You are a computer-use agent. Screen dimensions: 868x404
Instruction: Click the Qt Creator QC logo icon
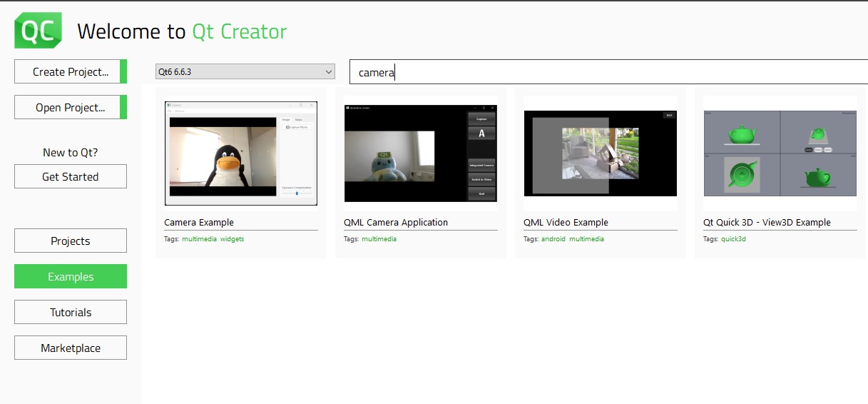coord(37,31)
